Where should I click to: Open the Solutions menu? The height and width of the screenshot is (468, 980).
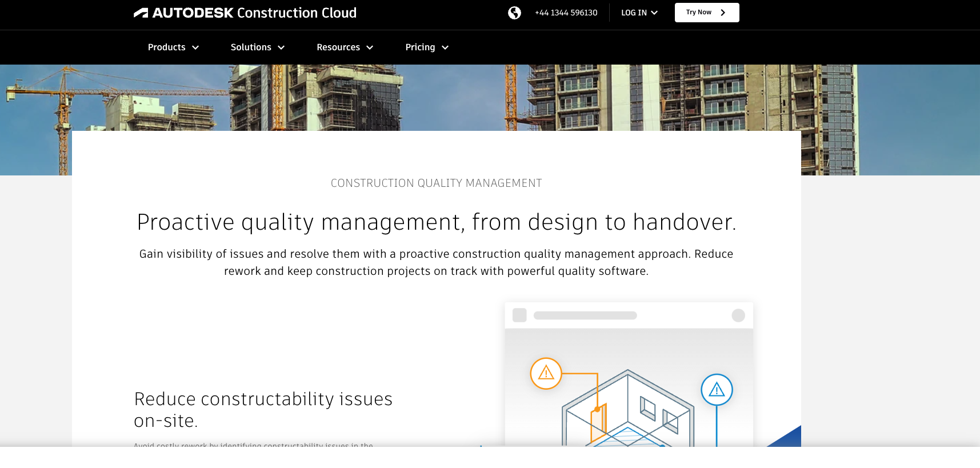pyautogui.click(x=257, y=47)
